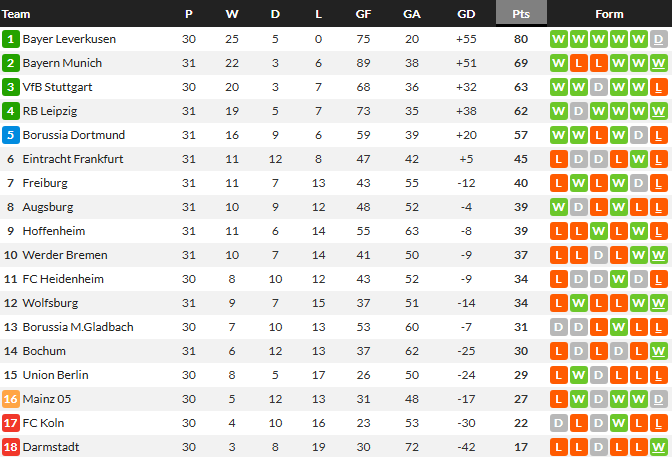
Task: Click the Team column header
Action: [x=17, y=14]
